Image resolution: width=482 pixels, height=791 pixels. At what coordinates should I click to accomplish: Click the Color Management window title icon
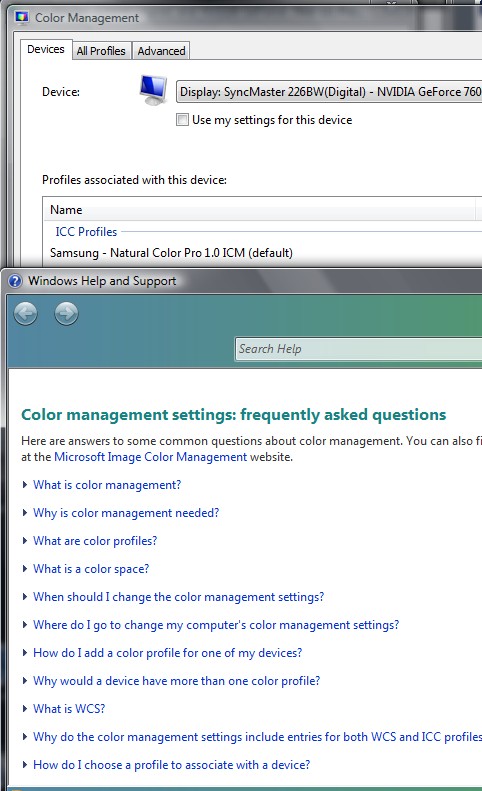pyautogui.click(x=22, y=18)
